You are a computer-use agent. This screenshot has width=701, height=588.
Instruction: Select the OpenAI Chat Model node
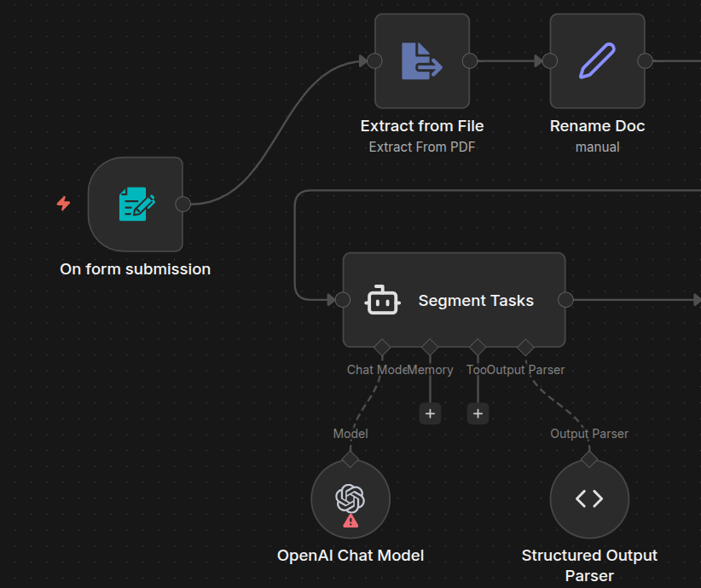pos(350,499)
